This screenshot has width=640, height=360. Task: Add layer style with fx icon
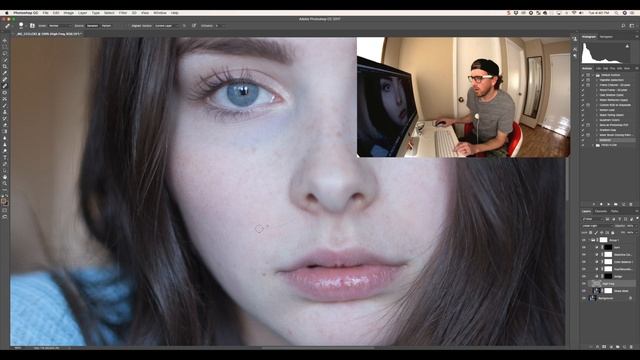pyautogui.click(x=597, y=347)
